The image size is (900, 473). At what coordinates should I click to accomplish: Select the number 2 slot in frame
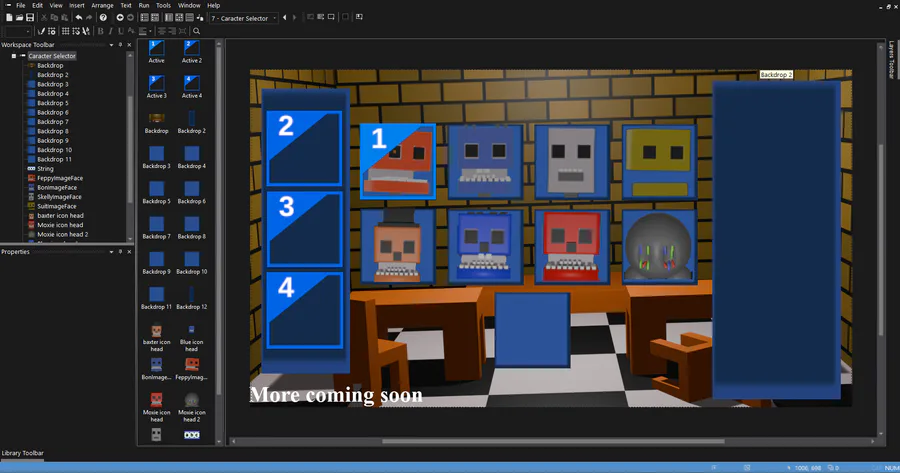click(304, 148)
